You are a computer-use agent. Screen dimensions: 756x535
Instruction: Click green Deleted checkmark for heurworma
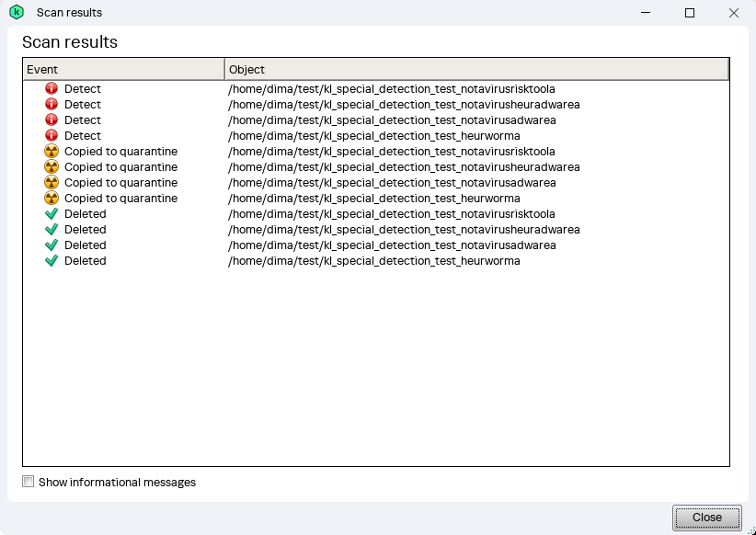coord(52,261)
